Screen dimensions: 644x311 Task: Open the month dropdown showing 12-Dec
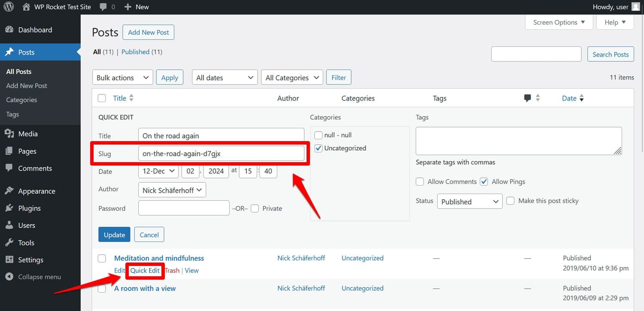158,171
